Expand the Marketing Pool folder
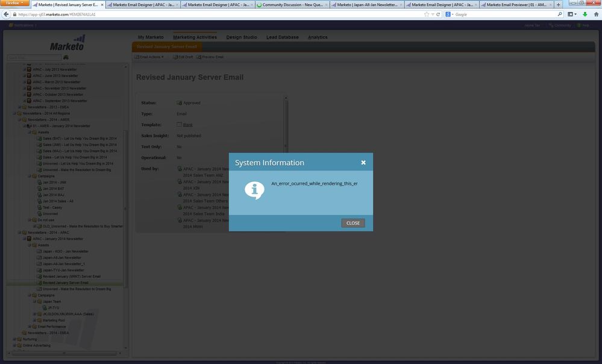Image resolution: width=602 pixels, height=364 pixels. click(x=34, y=320)
